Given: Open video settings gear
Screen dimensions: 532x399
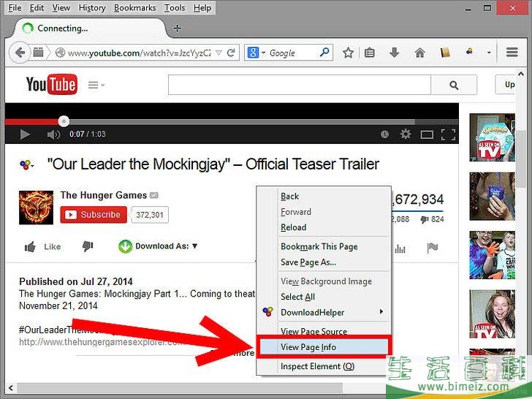Looking at the screenshot, I should click(x=406, y=134).
